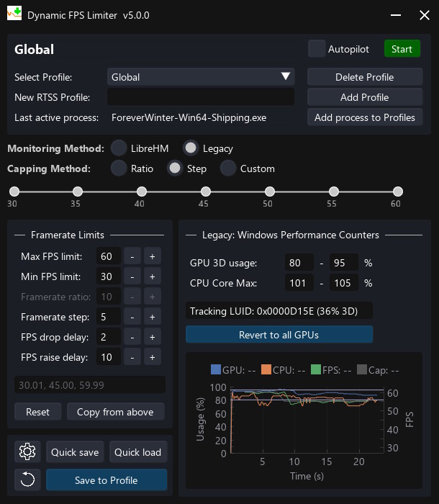Click GPU 3D usage upper bound field 95
Image resolution: width=439 pixels, height=504 pixels.
pyautogui.click(x=344, y=263)
